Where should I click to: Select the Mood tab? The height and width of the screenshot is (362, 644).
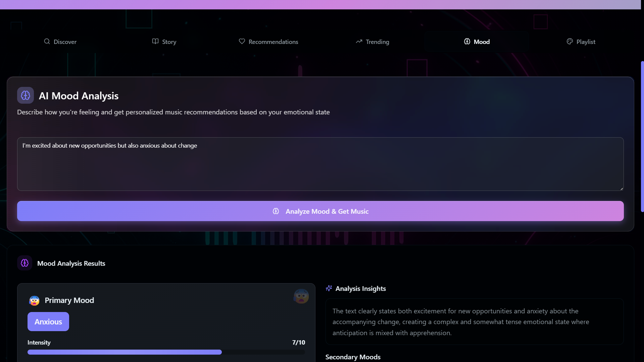[x=477, y=42]
